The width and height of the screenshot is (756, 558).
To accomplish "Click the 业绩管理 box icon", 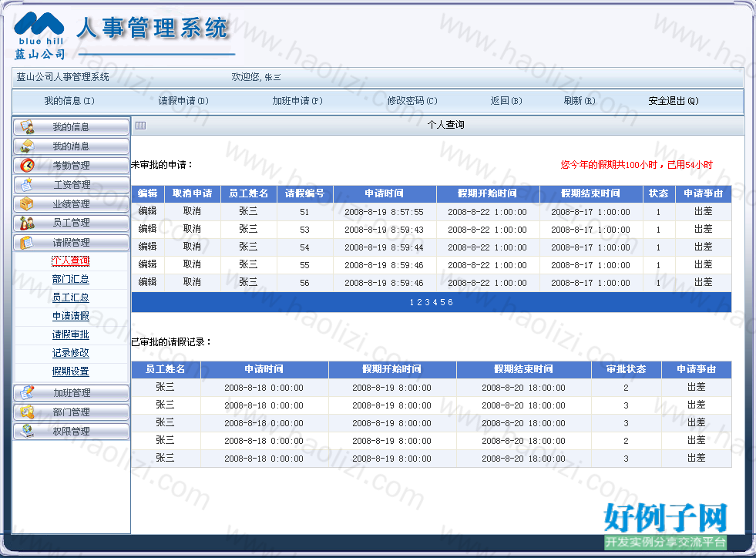I will (27, 204).
